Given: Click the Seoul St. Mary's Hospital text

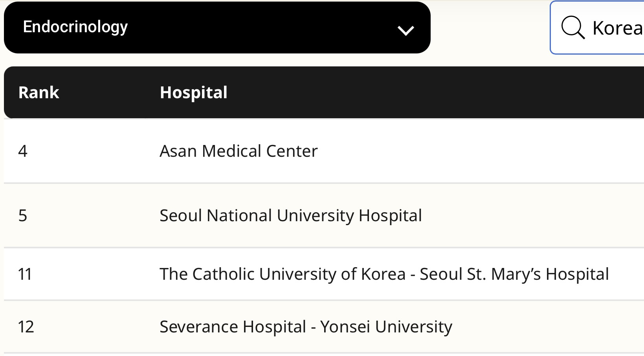Looking at the screenshot, I should tap(514, 274).
